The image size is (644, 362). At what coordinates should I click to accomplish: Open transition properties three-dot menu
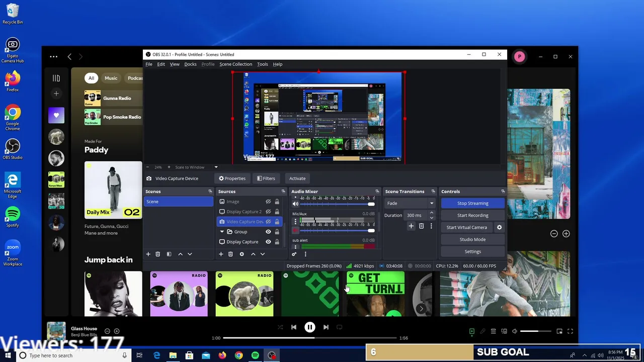[x=431, y=226]
